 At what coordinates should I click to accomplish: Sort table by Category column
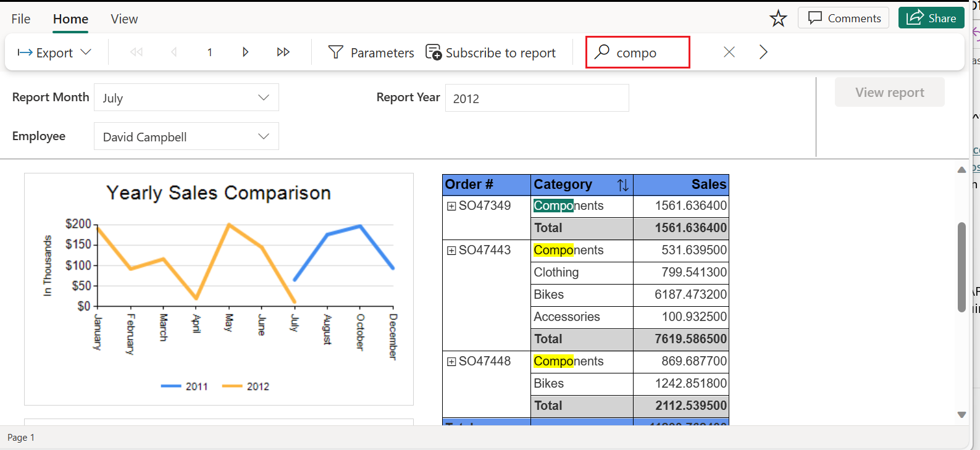623,185
